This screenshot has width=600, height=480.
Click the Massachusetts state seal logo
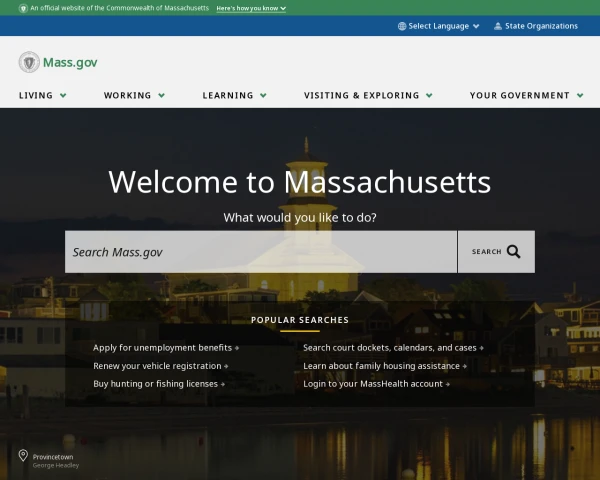[x=29, y=62]
